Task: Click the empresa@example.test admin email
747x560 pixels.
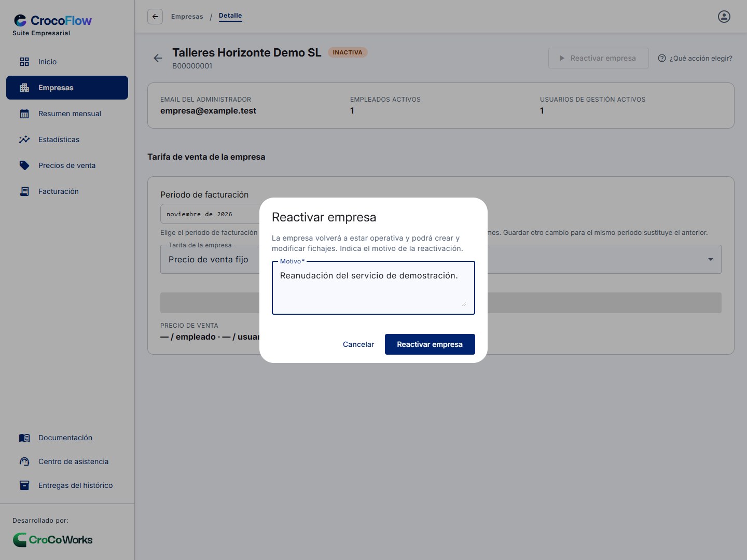Action: tap(208, 110)
